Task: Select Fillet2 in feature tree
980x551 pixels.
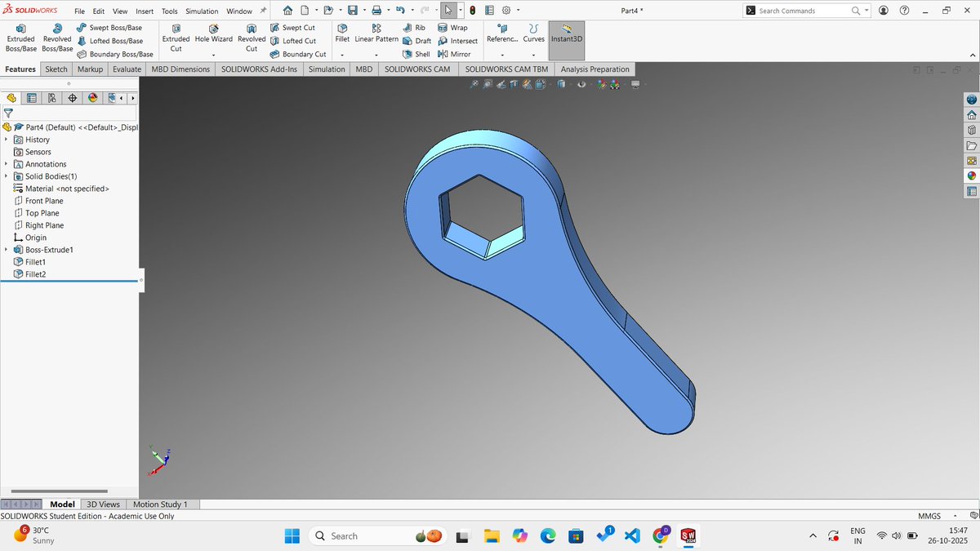Action: click(29, 274)
